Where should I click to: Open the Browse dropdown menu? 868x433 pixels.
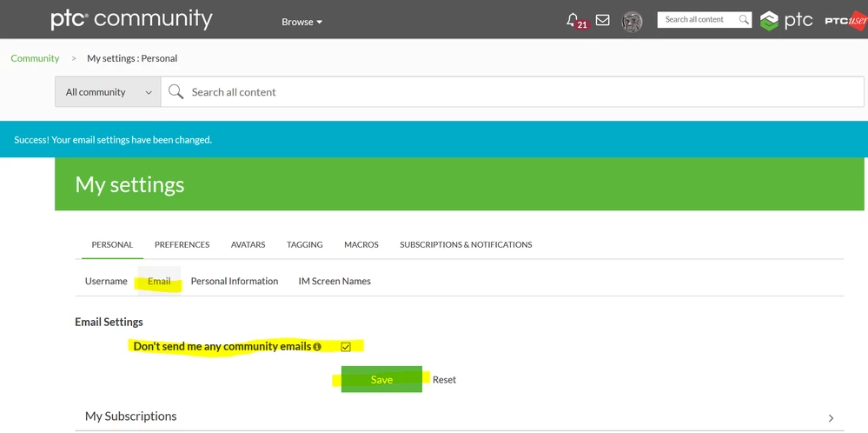pos(301,22)
